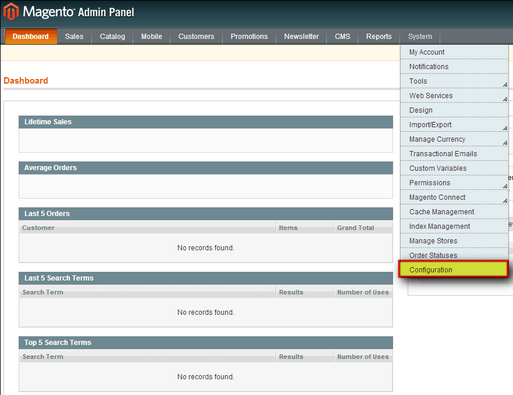The height and width of the screenshot is (395, 513).
Task: Click the Manage Currency menu label
Action: point(437,139)
